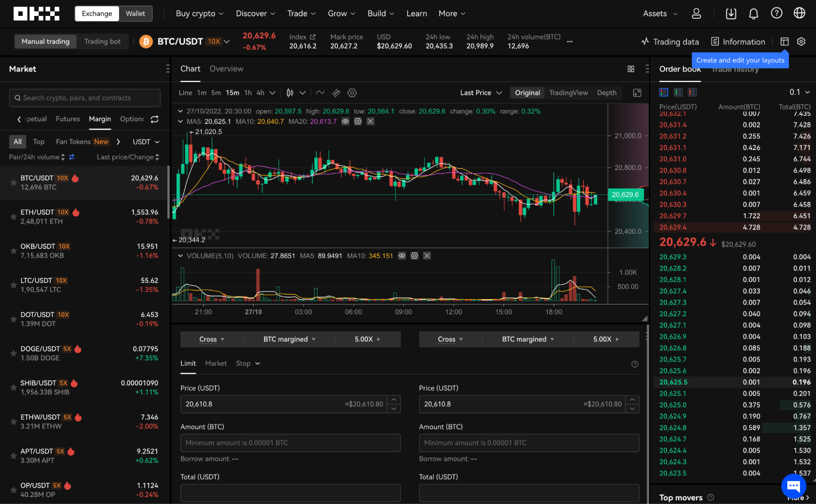Switch to the TradingView chart tab

point(568,93)
